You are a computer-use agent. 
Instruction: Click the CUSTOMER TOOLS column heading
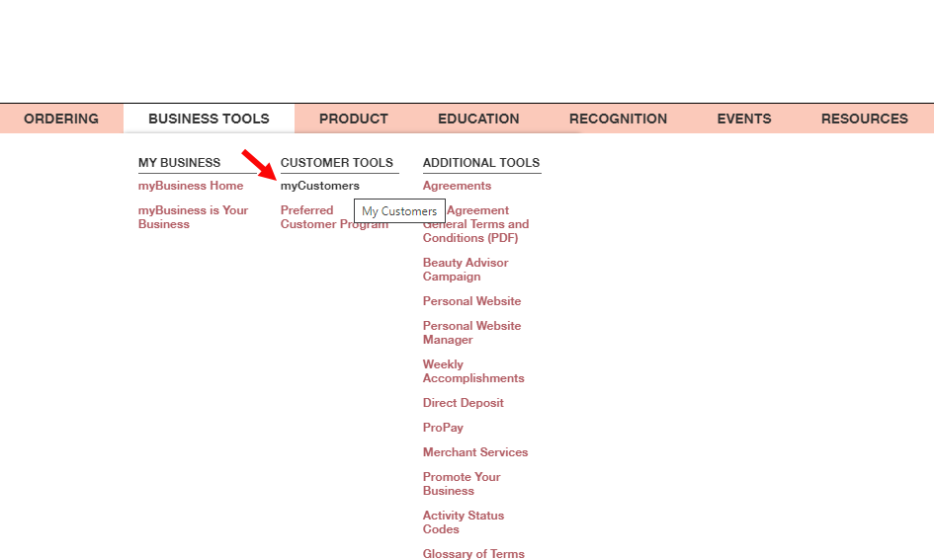tap(337, 162)
